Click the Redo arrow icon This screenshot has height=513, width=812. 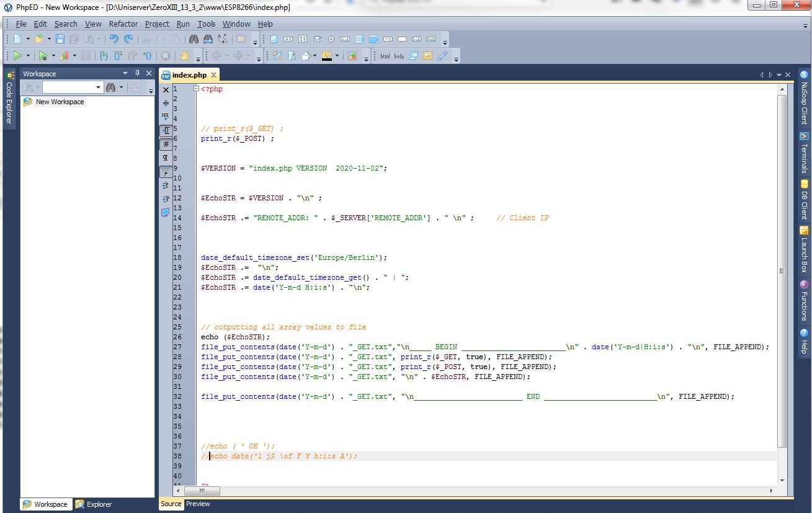point(128,39)
